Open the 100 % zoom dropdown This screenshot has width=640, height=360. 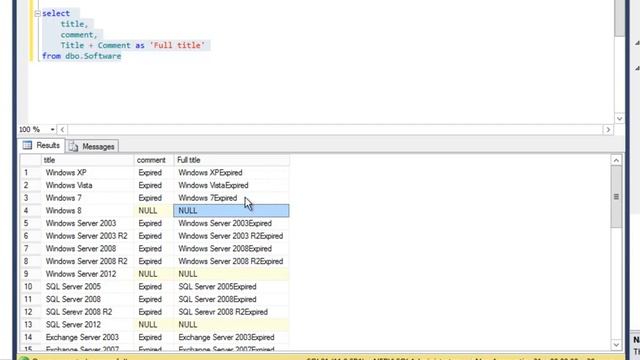(x=52, y=129)
